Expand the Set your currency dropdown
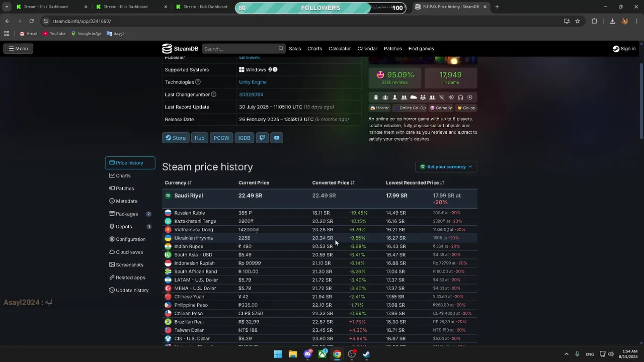644x362 pixels. pyautogui.click(x=446, y=167)
